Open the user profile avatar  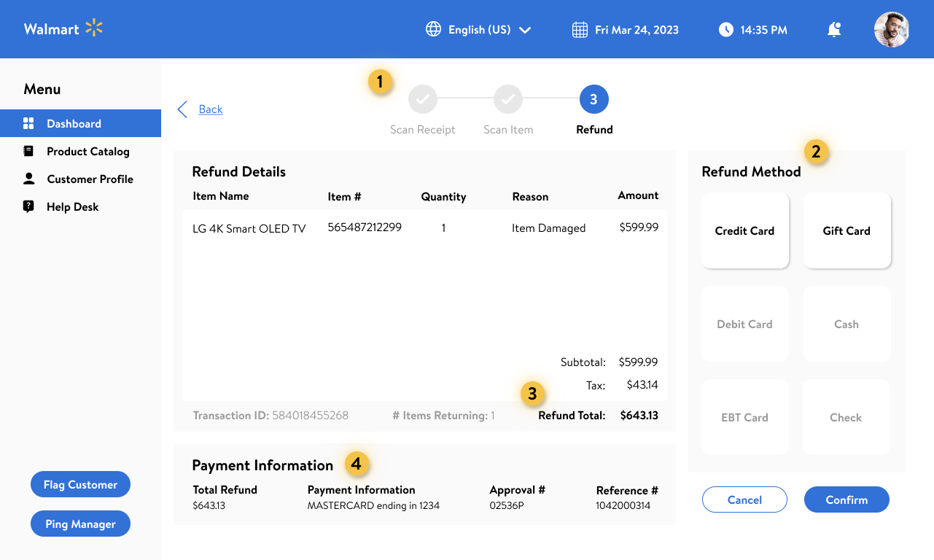click(x=892, y=30)
